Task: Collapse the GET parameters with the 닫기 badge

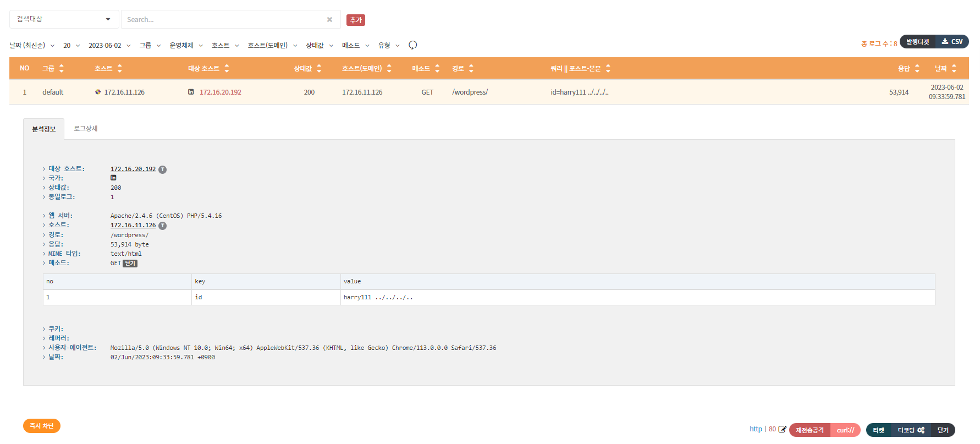Action: [x=130, y=264]
